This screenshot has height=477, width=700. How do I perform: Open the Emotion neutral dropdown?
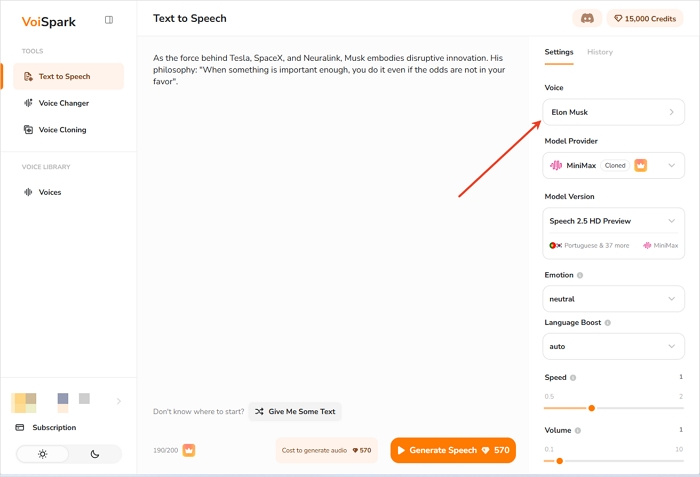(613, 299)
